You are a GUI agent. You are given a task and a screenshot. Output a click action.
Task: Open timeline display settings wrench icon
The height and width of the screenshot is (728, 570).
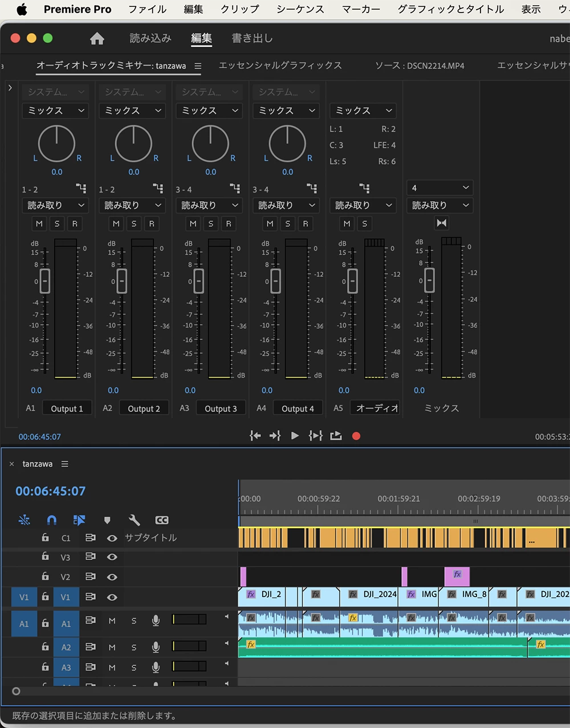tap(135, 520)
